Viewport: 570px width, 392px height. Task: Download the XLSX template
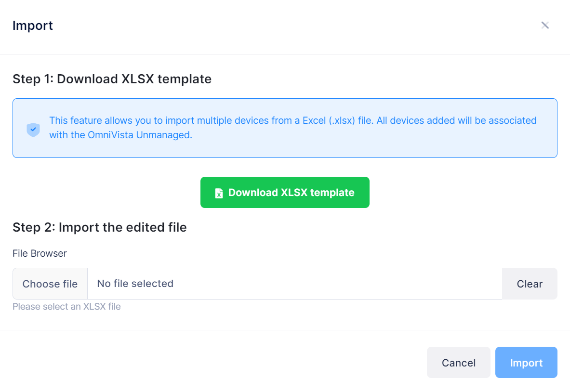coord(285,193)
